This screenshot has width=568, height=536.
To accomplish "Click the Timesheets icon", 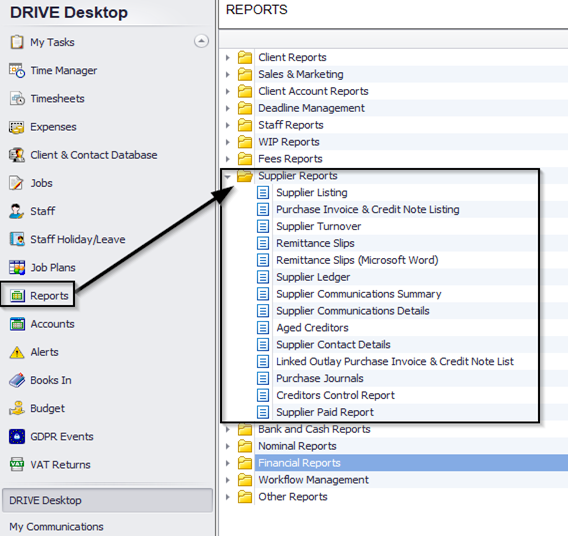I will tap(17, 99).
